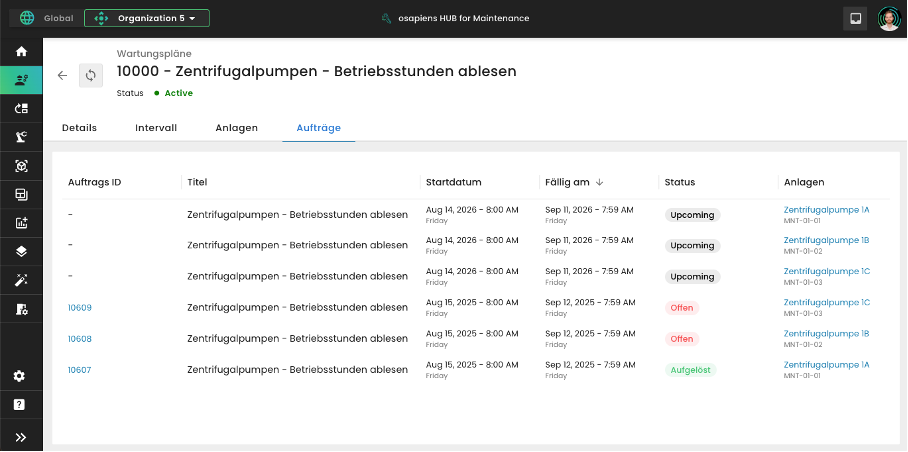Image resolution: width=908 pixels, height=452 pixels.
Task: Switch to the Intervall tab
Action: click(x=156, y=128)
